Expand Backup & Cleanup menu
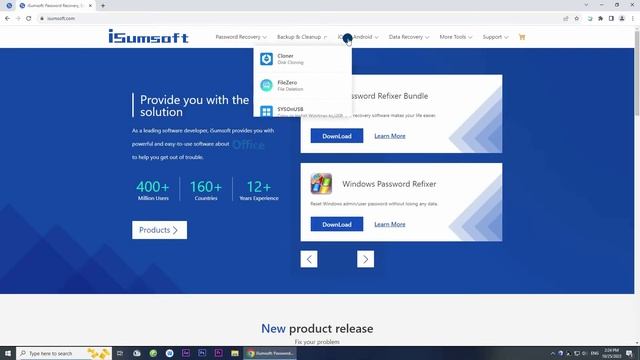The width and height of the screenshot is (640, 360). [302, 37]
